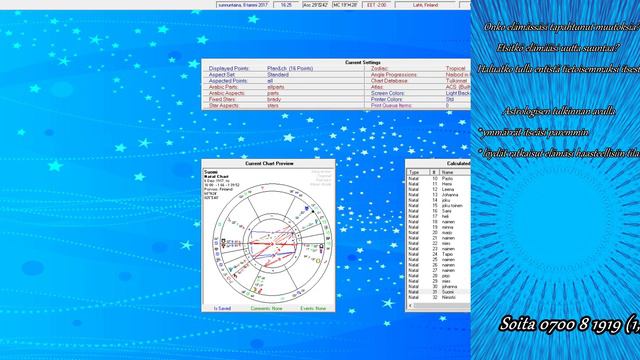The width and height of the screenshot is (640, 360).
Task: Open the Star Aspects setting
Action: point(223,105)
